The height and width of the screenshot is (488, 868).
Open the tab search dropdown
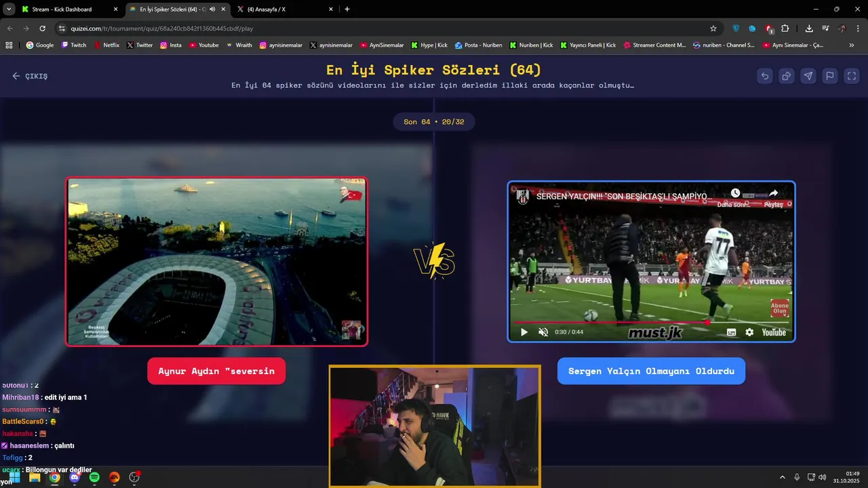coord(8,9)
